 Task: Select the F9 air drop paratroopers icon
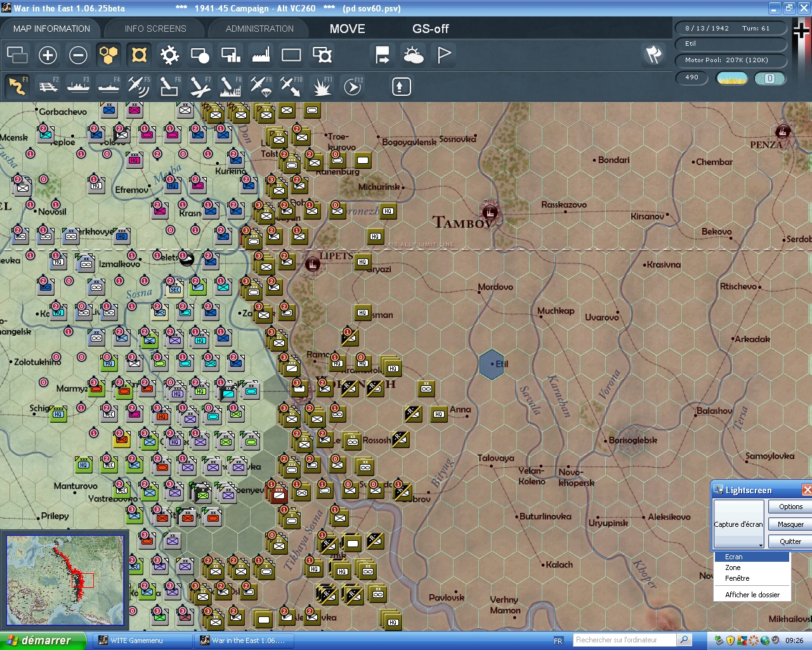point(261,86)
